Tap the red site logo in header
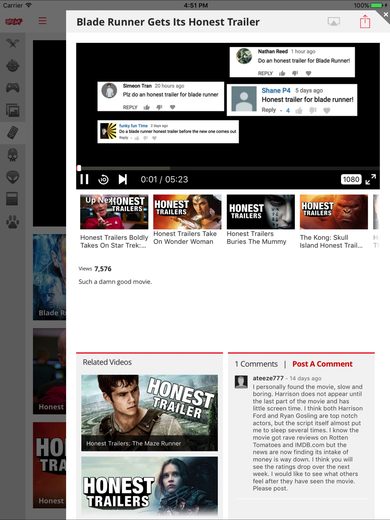390x520 pixels. (x=14, y=21)
